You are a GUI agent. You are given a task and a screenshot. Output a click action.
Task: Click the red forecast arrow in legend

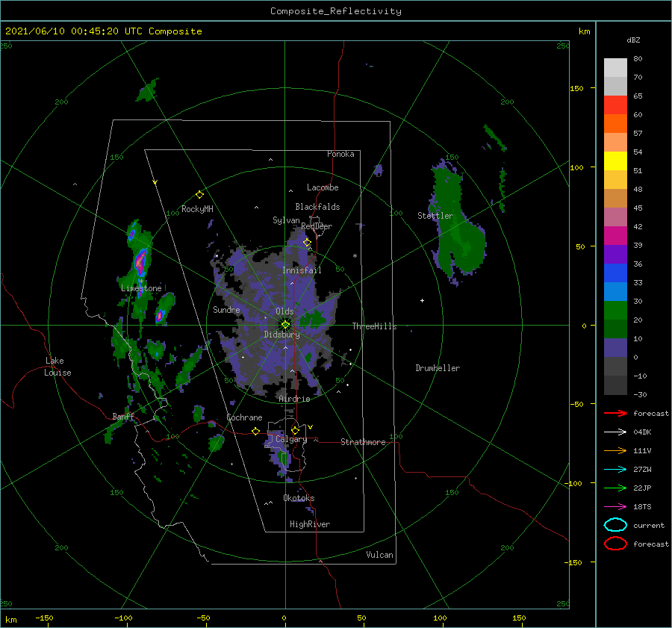click(x=615, y=413)
